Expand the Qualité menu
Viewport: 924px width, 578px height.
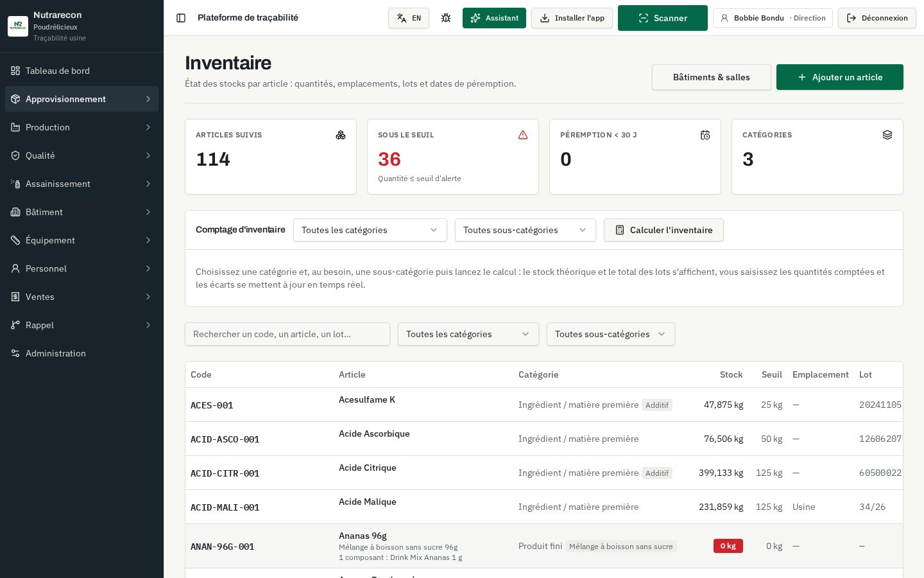pos(81,155)
